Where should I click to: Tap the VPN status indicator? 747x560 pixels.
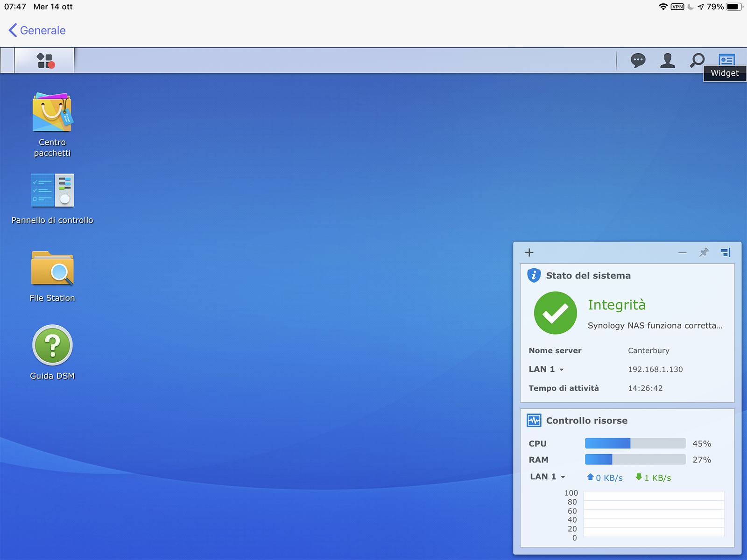click(677, 7)
